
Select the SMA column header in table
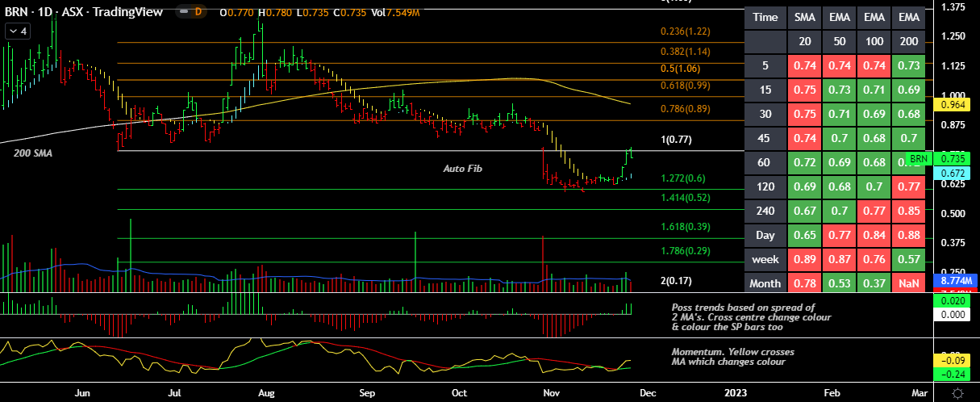[x=803, y=17]
